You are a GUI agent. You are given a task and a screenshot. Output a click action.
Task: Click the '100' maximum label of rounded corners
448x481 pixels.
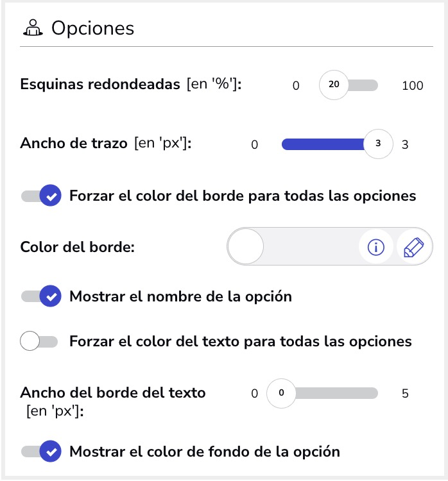tap(412, 85)
